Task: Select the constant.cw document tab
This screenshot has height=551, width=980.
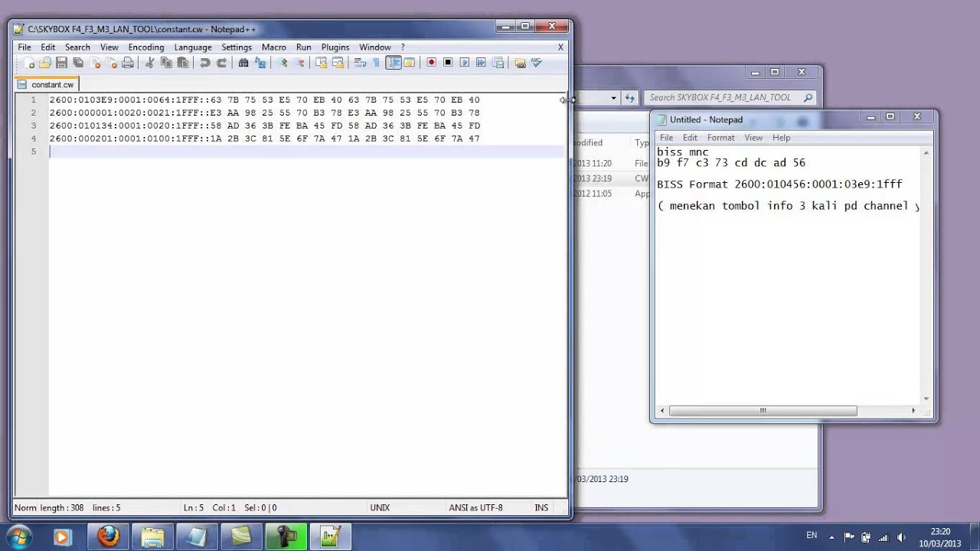Action: pos(46,85)
